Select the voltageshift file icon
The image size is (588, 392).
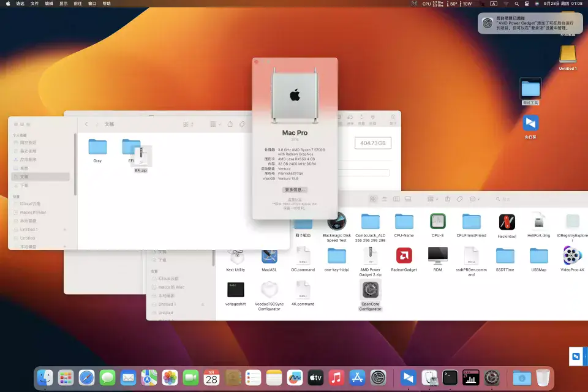pos(235,290)
